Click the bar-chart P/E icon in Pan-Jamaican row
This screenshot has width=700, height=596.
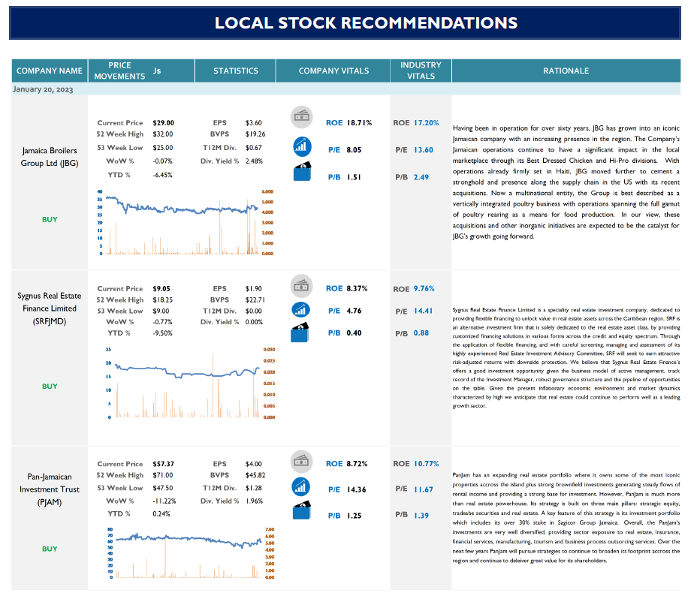301,486
